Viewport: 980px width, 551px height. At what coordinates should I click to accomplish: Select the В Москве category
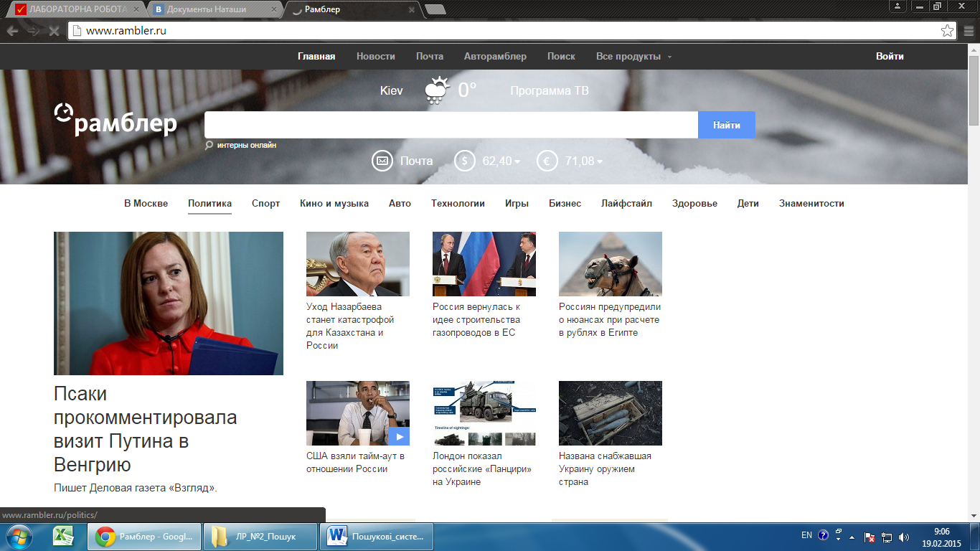(x=146, y=203)
